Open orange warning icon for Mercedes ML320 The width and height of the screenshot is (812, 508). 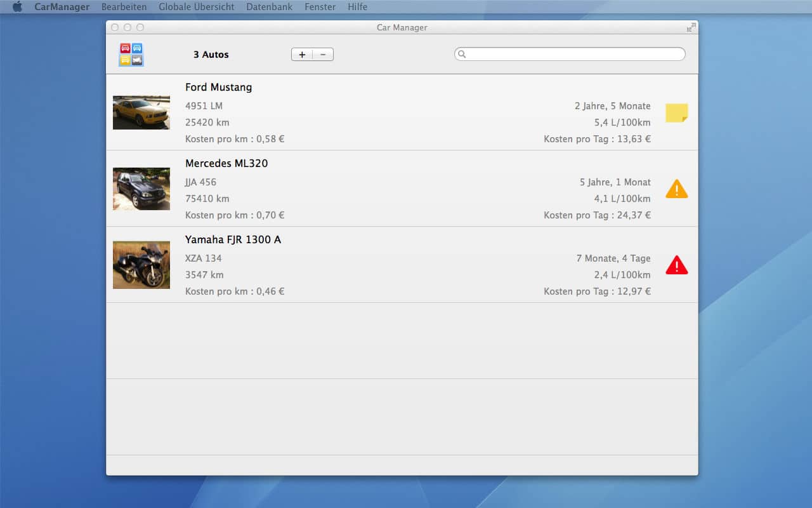[x=677, y=189]
